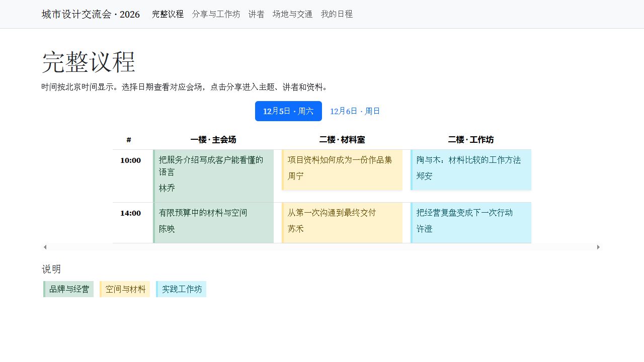This screenshot has width=644, height=362.
Task: Open the 讲者 nav link
Action: (256, 14)
